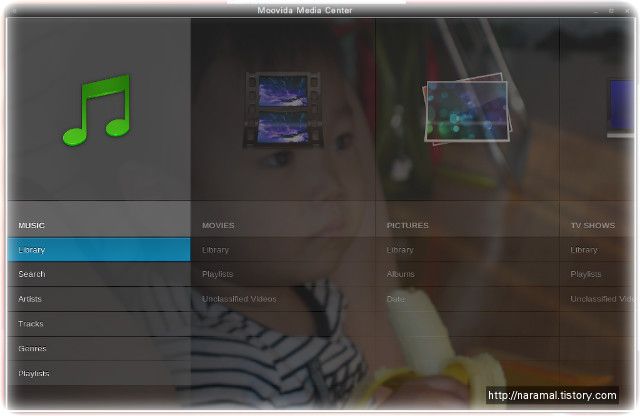Open the highlighted Music Library entry

click(99, 249)
